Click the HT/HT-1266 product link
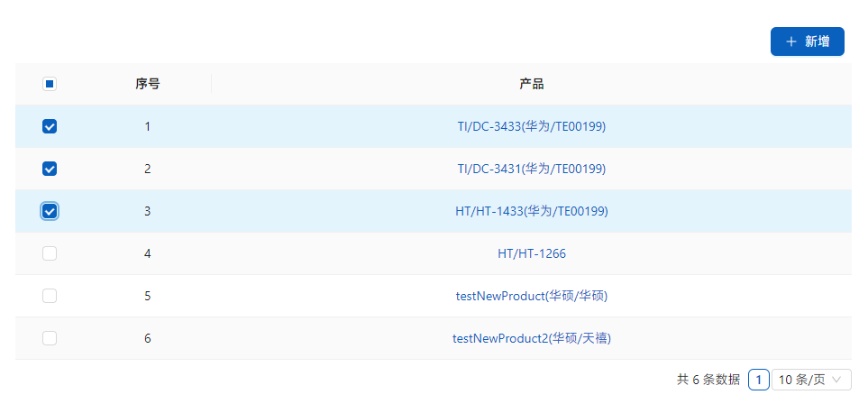This screenshot has width=868, height=413. 531,253
